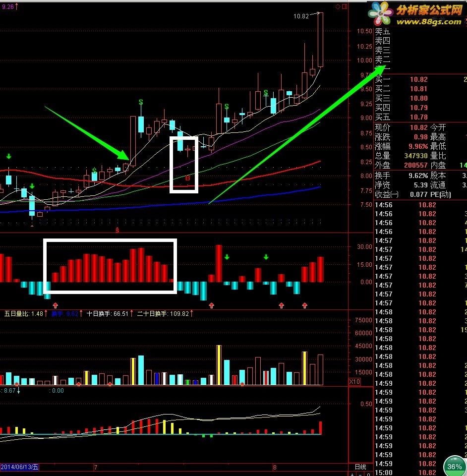Viewport: 467px width, 476px height.
Task: Click the red B buy signal marker
Action: click(187, 178)
